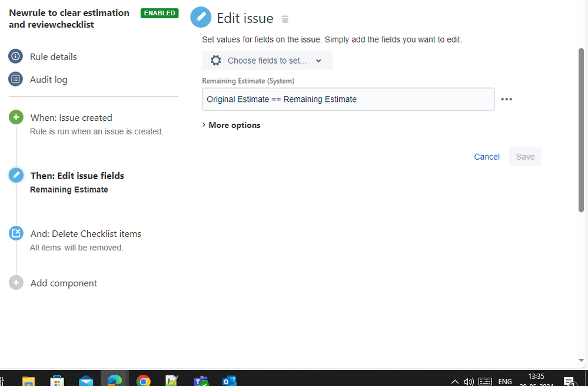This screenshot has height=386, width=588.
Task: Click the Rule details info icon
Action: click(x=15, y=57)
